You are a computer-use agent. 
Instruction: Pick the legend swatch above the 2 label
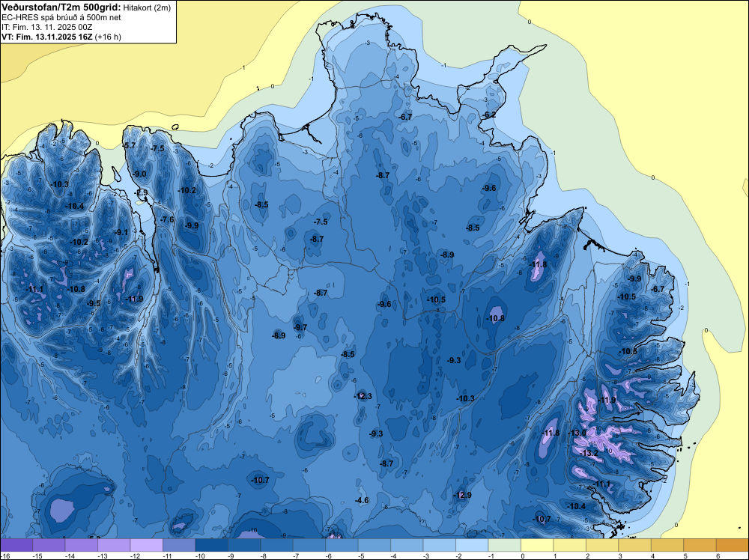point(602,545)
